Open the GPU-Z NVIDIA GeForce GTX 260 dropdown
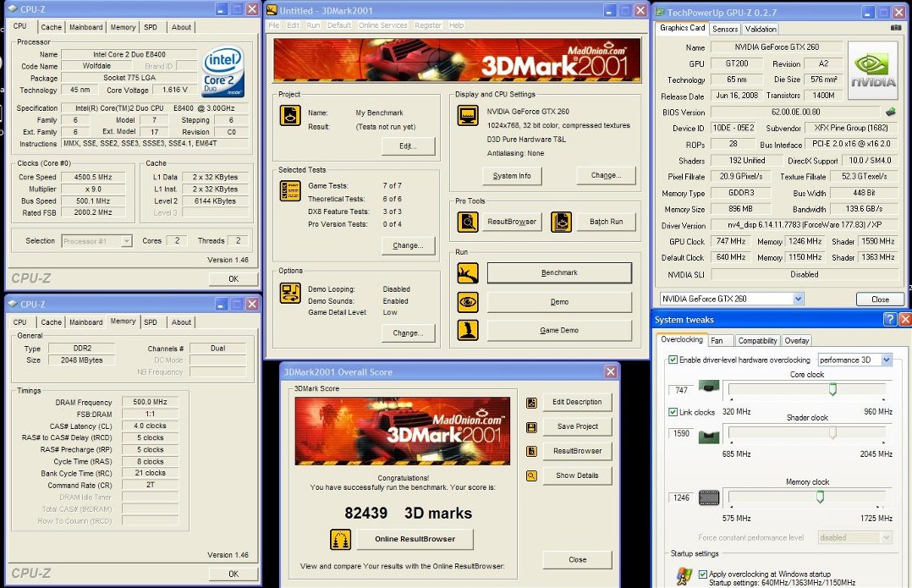Screen dimensions: 912x588 pos(799,299)
